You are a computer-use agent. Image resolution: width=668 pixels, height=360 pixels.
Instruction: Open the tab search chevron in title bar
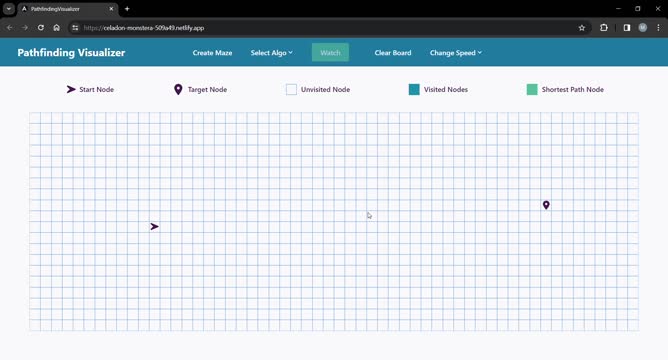coord(9,9)
